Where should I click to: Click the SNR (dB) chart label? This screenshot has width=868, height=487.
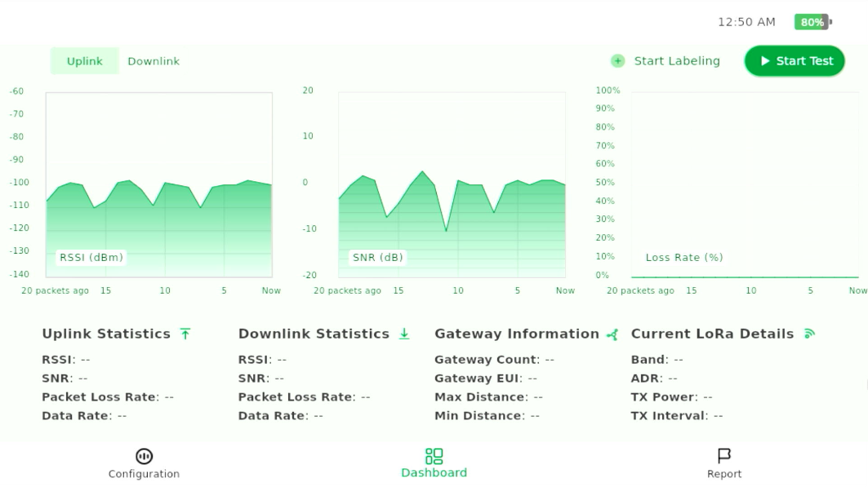point(378,258)
